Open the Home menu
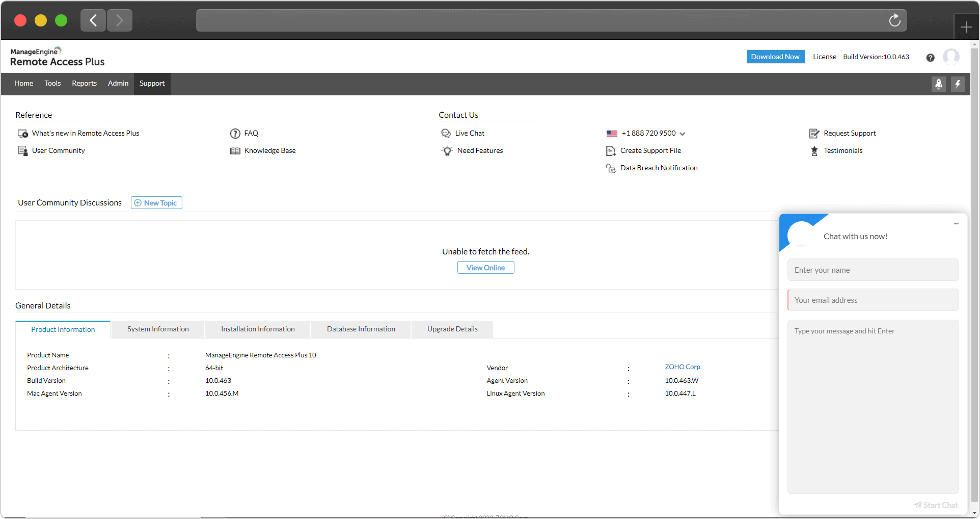This screenshot has width=980, height=519. (23, 84)
